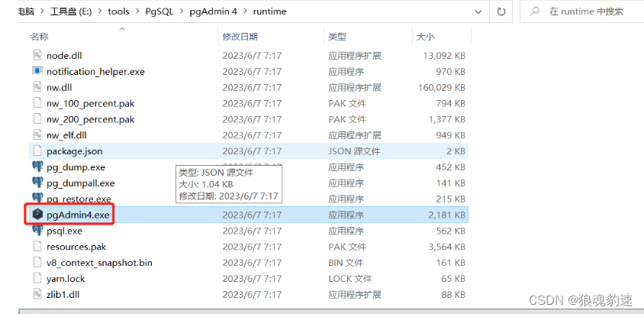Expand the chevron after 工具盘 (E:)
This screenshot has height=314, width=644.
[x=98, y=11]
